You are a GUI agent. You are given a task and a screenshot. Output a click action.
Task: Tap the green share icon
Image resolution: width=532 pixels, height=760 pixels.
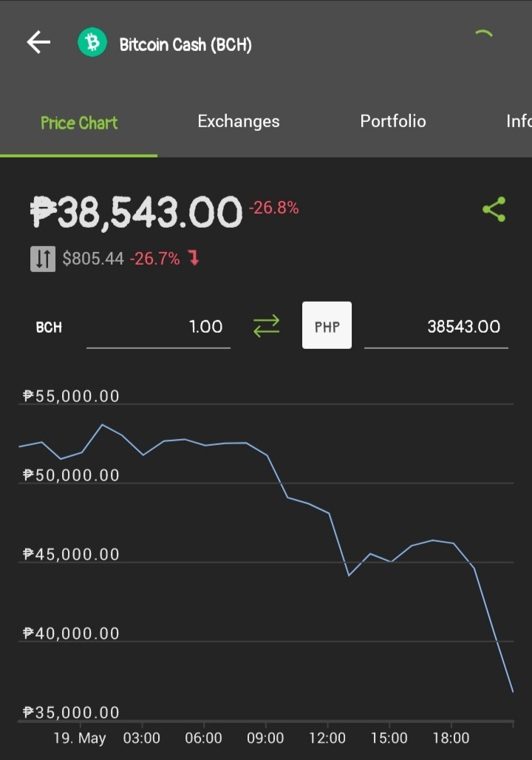[494, 209]
